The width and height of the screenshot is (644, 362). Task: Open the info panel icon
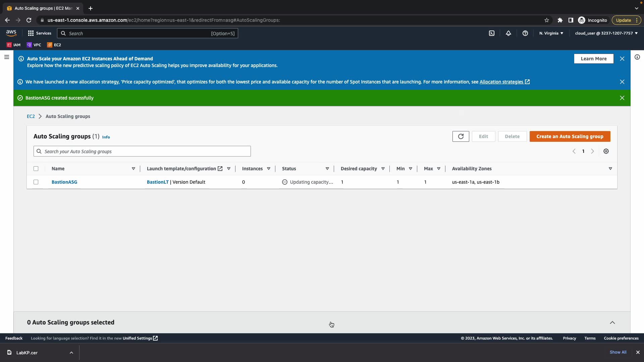click(637, 57)
